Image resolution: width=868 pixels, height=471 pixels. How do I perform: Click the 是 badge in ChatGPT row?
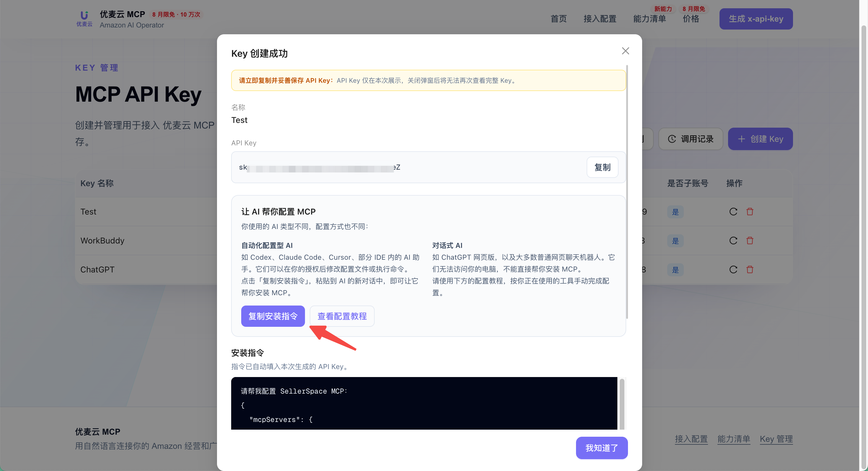coord(675,270)
